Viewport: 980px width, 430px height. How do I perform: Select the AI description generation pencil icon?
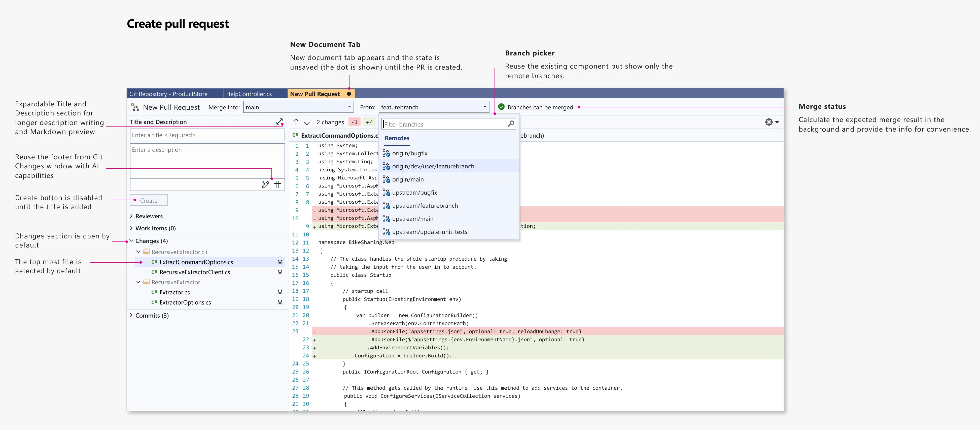265,185
